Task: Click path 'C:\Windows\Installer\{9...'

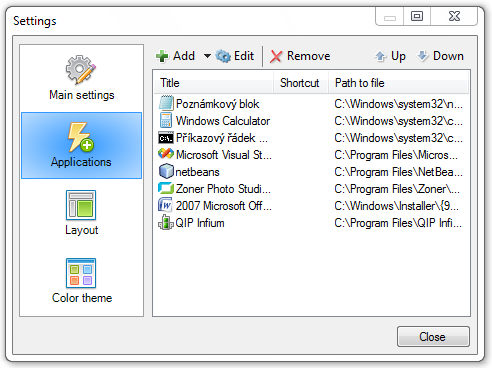Action: (x=396, y=206)
